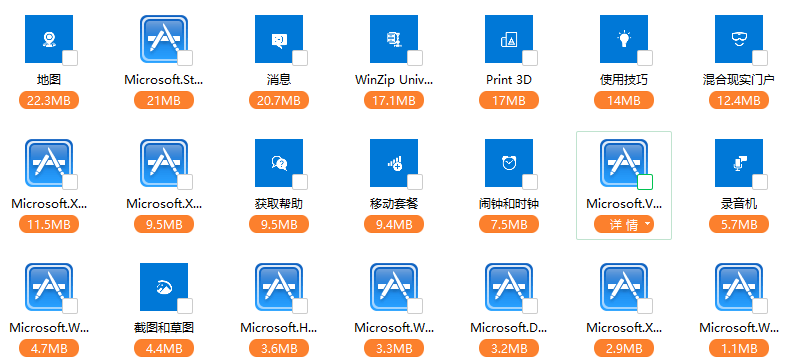Click the Microsoft.H... name label
Viewport: 788px width, 364px height.
coord(279,328)
